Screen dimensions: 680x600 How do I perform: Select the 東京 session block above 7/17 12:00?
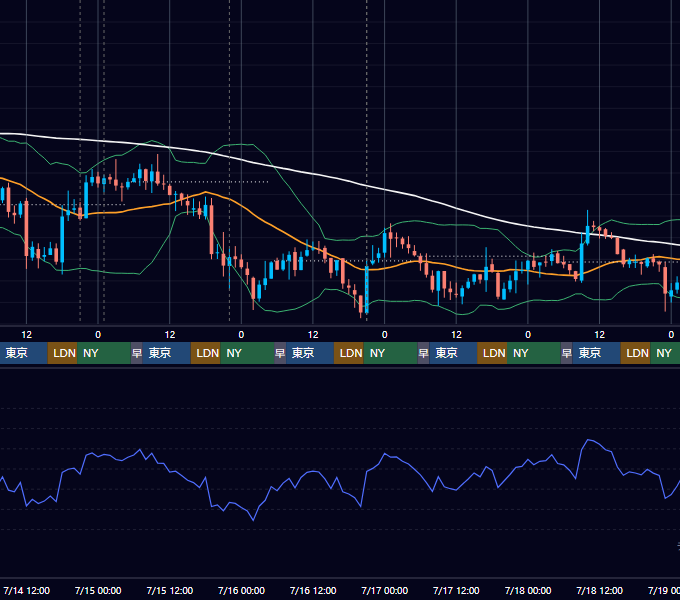click(x=453, y=353)
